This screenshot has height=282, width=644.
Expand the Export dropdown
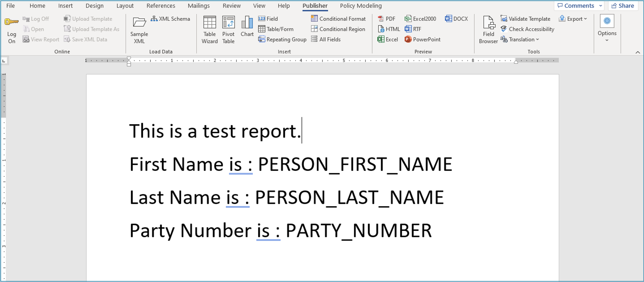pos(573,19)
